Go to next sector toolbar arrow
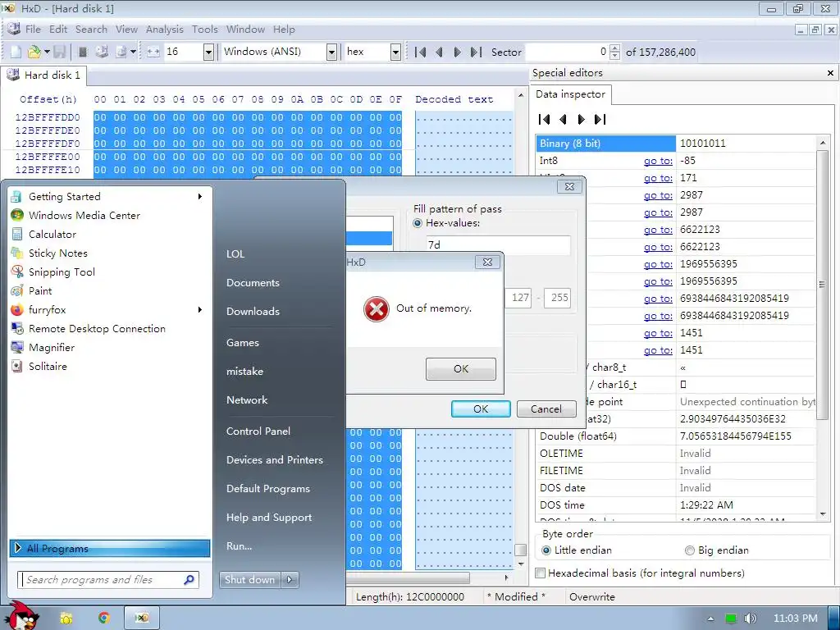The width and height of the screenshot is (840, 630). click(458, 52)
